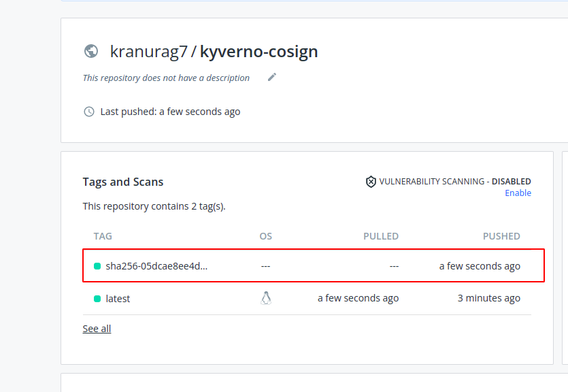Click the 'Tags and Scans' heading
This screenshot has height=392, width=568.
click(x=123, y=182)
